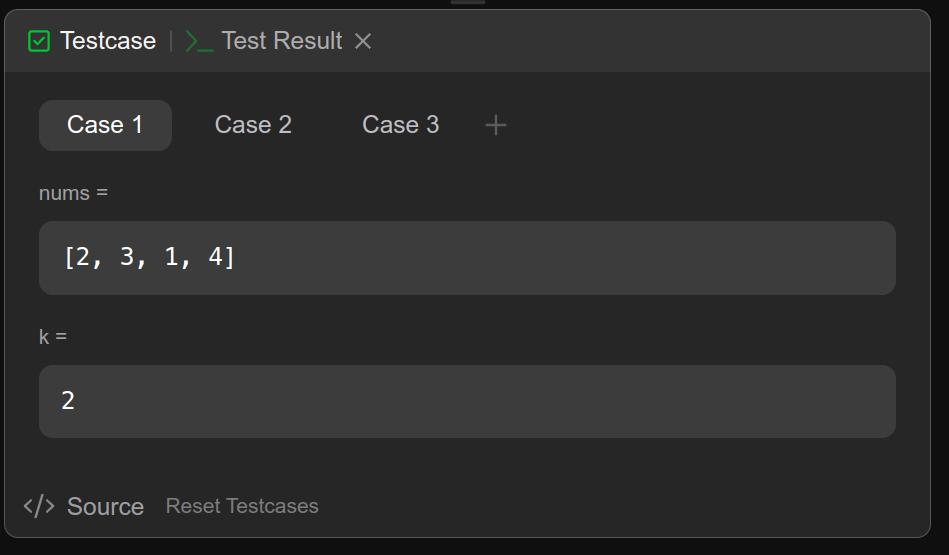The width and height of the screenshot is (949, 555).
Task: Switch to the Testcase tab
Action: pyautogui.click(x=107, y=41)
